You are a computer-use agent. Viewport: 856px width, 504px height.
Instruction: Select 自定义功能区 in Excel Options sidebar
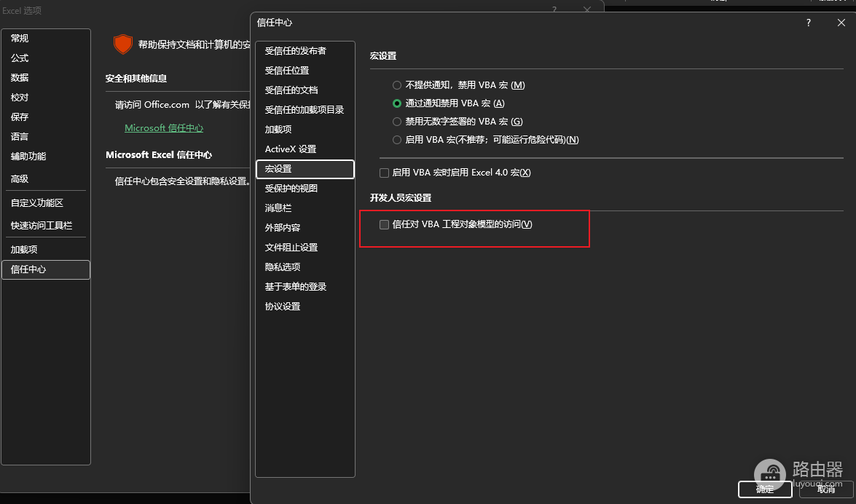46,203
